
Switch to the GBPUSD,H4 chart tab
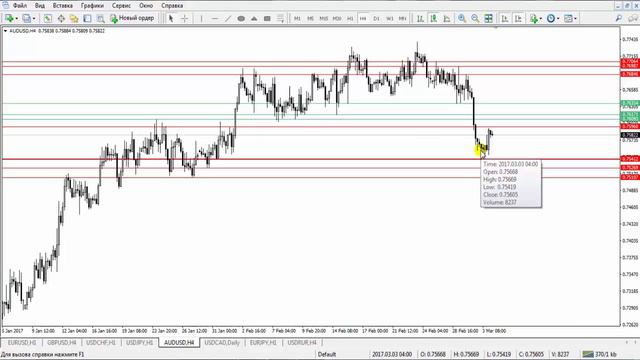[x=62, y=342]
